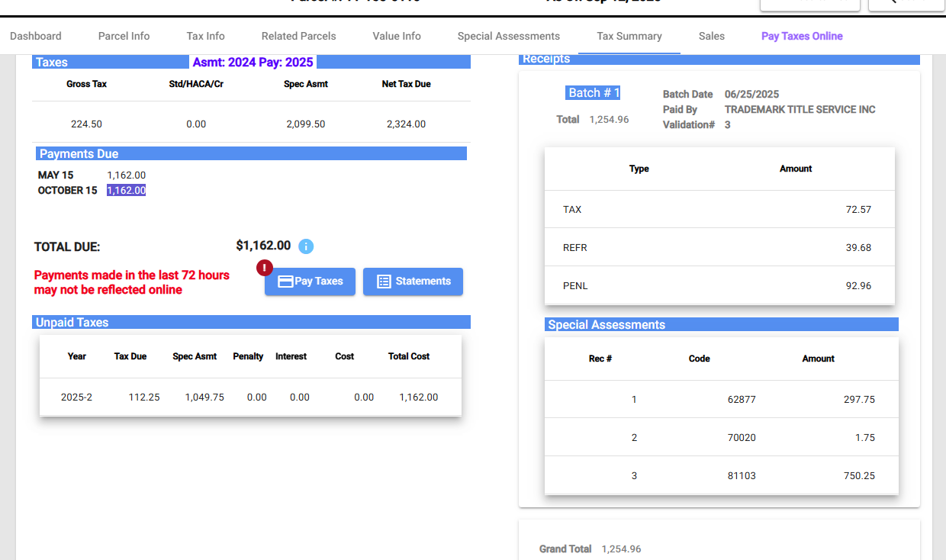Go to the Tax Info tab

click(205, 36)
